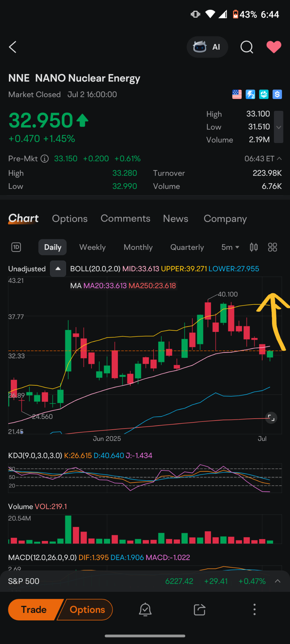This screenshot has width=290, height=644.
Task: Open the Company tab
Action: coord(225,219)
